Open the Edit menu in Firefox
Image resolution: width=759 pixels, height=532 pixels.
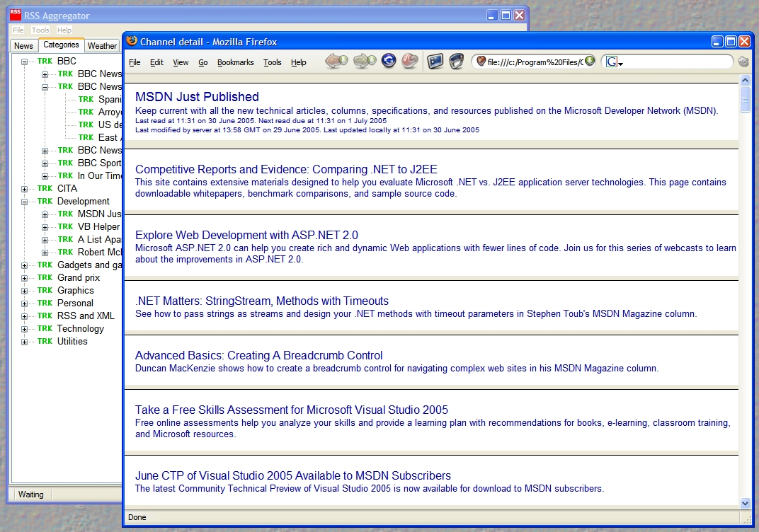[x=156, y=62]
